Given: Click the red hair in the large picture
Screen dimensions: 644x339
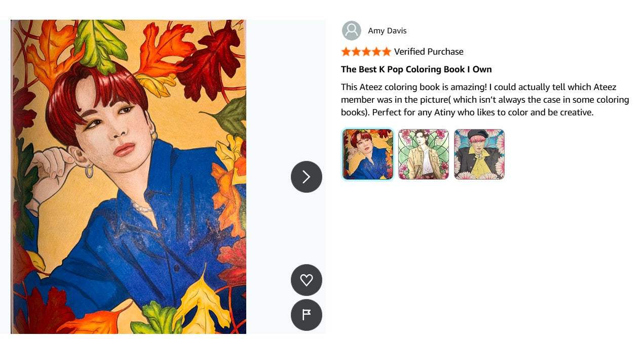Looking at the screenshot, I should point(96,91).
